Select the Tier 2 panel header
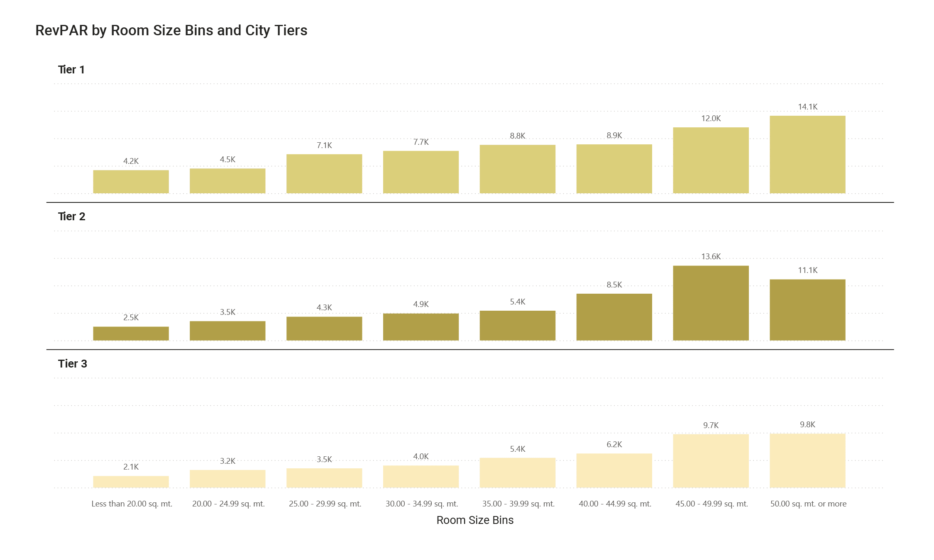 tap(71, 217)
